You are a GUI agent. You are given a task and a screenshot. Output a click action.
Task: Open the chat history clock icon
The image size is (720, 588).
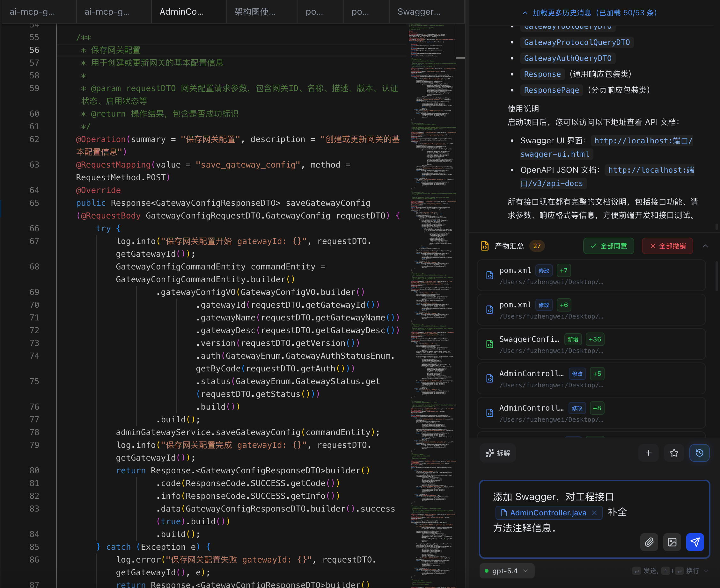699,453
